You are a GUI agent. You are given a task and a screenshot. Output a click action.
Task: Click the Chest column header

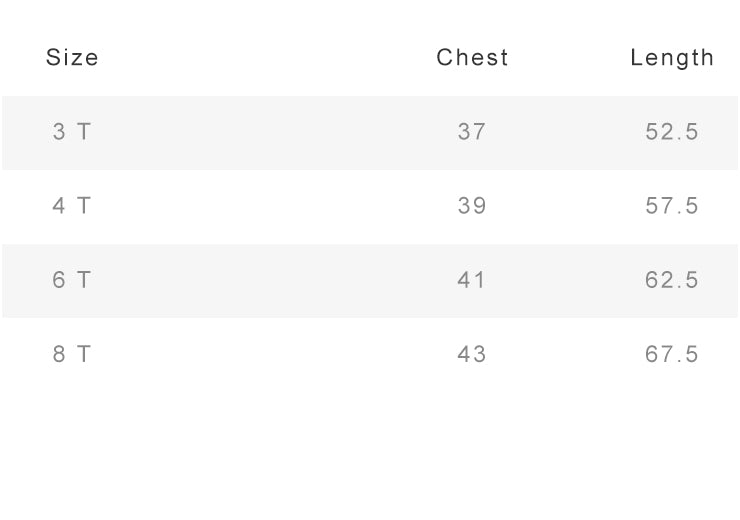[472, 58]
